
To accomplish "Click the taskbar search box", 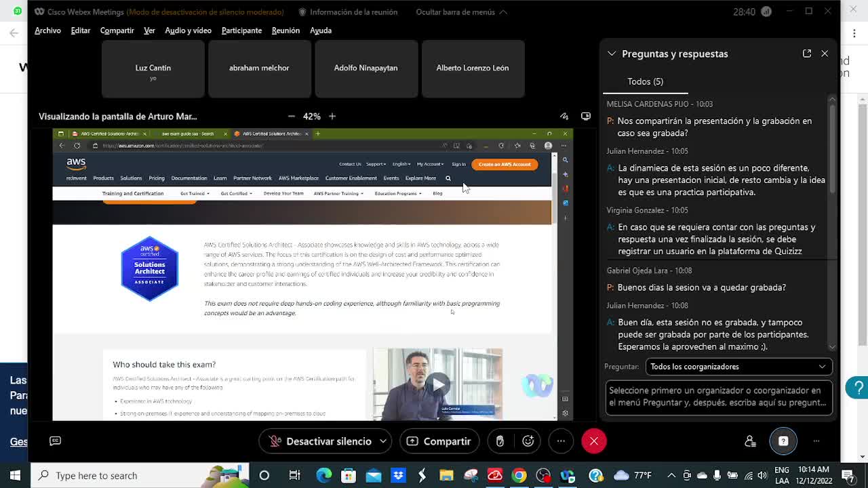I will point(140,475).
